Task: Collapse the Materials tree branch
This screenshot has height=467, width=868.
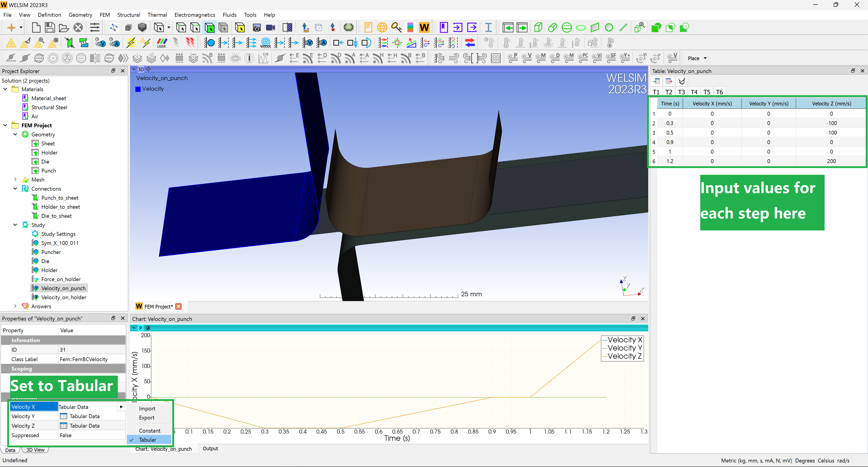Action: pos(5,89)
